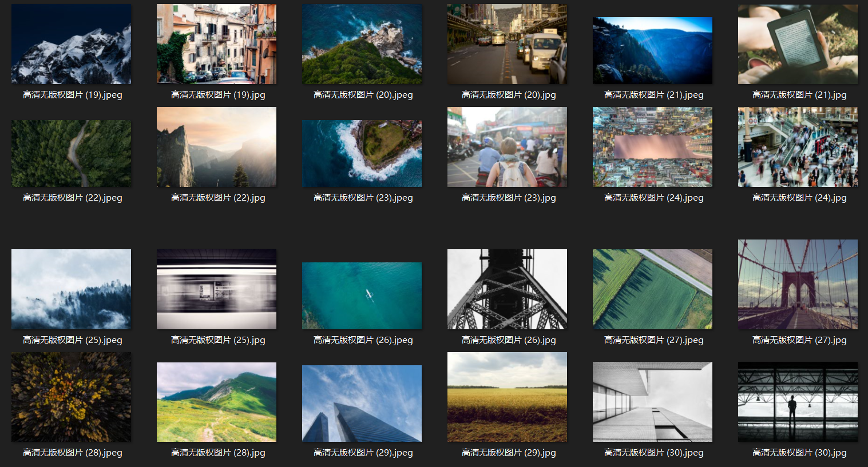Click file name 高清无版权图片 (21).jpg

point(799,95)
